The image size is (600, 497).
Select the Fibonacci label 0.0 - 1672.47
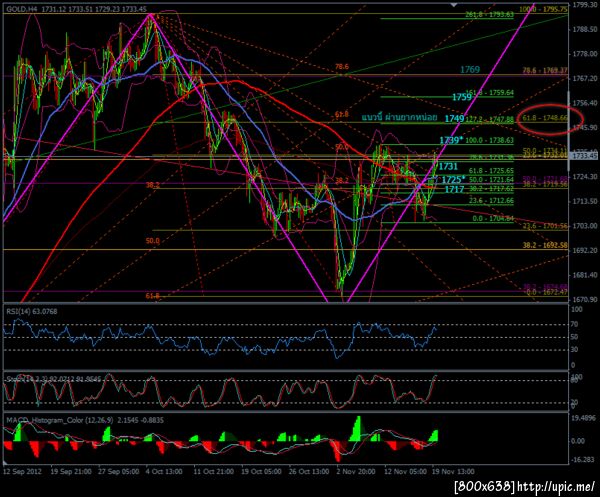click(x=547, y=292)
